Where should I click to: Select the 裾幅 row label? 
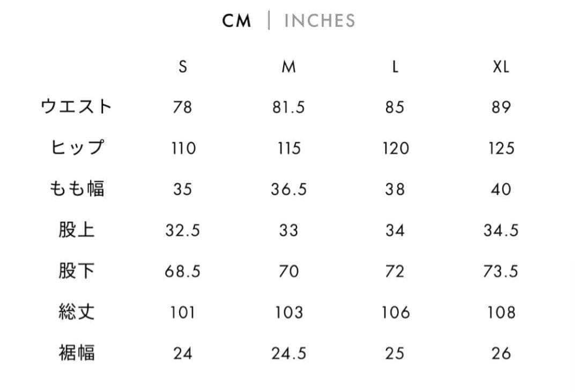[x=76, y=353]
